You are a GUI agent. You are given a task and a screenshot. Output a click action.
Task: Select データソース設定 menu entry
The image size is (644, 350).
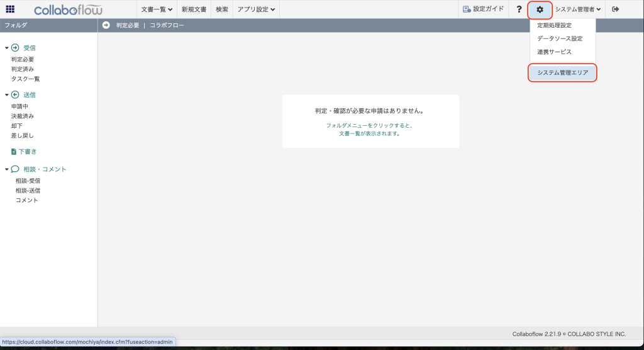pyautogui.click(x=559, y=39)
